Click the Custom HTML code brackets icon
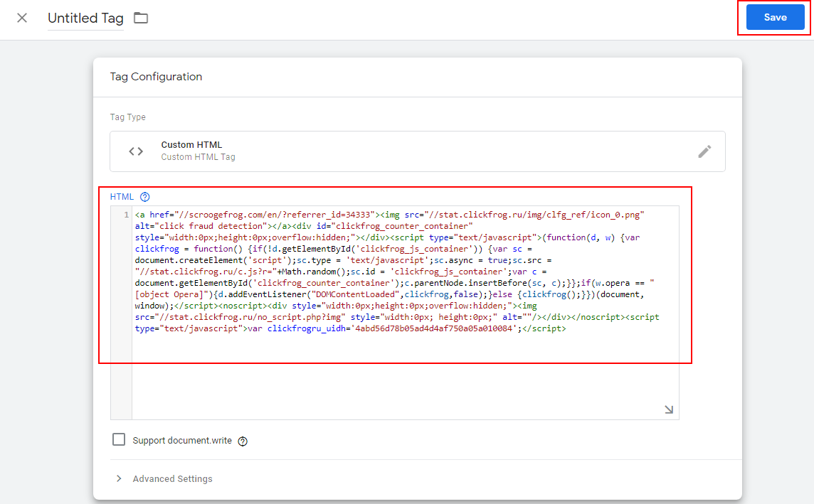The width and height of the screenshot is (814, 504). (136, 151)
